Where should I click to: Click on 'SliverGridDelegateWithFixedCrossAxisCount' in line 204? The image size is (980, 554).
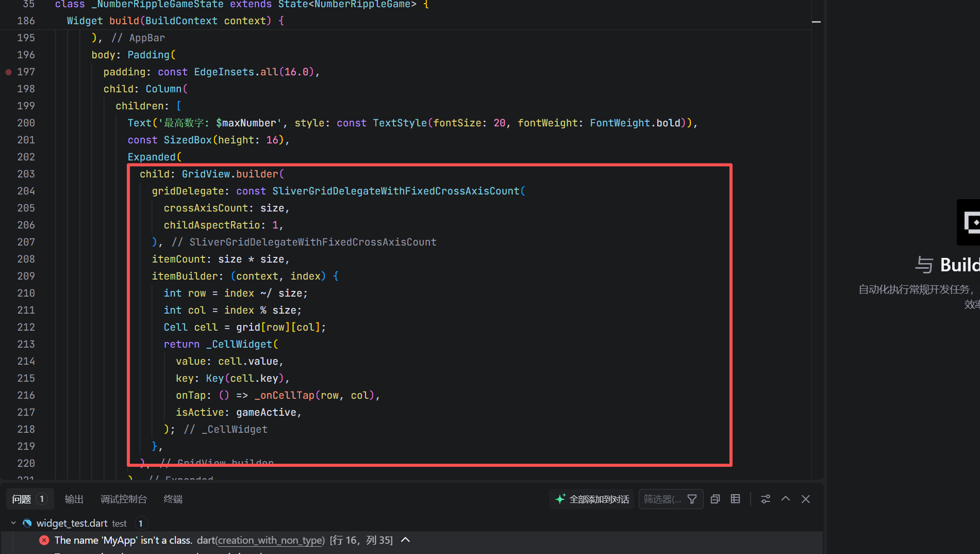point(396,191)
